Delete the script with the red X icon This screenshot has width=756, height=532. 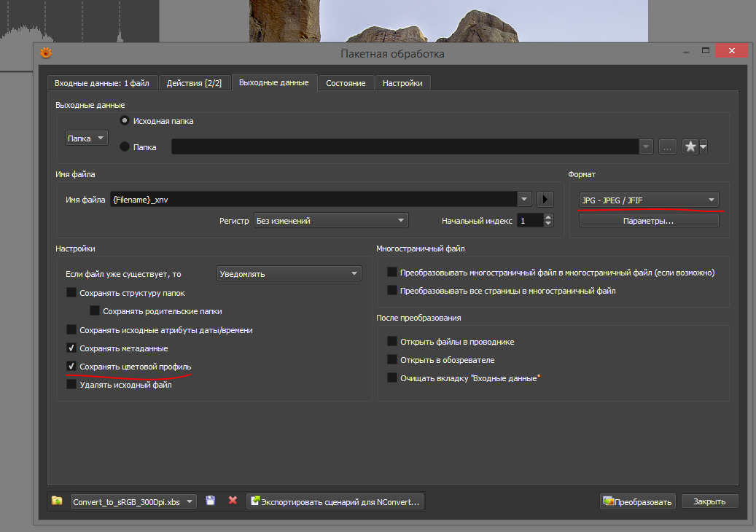click(233, 501)
